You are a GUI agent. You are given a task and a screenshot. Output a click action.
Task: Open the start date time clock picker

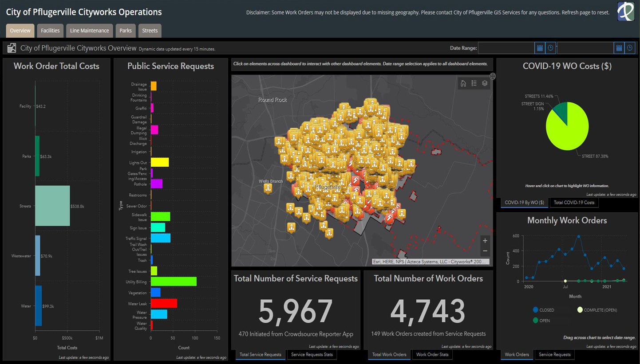(550, 48)
